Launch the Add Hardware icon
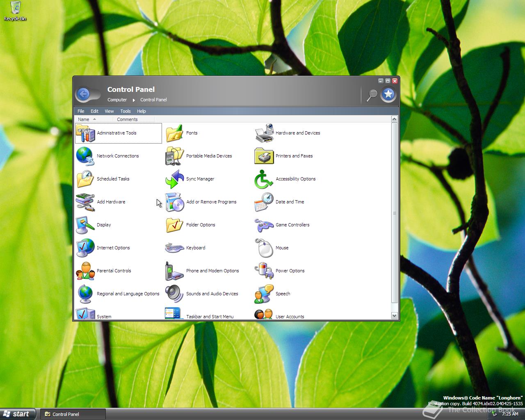525x420 pixels. 85,202
